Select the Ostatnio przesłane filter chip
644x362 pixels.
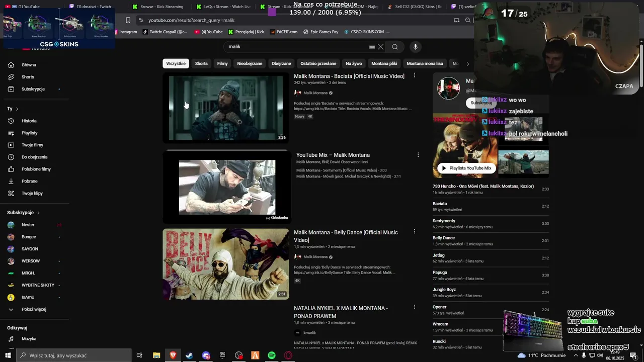318,64
